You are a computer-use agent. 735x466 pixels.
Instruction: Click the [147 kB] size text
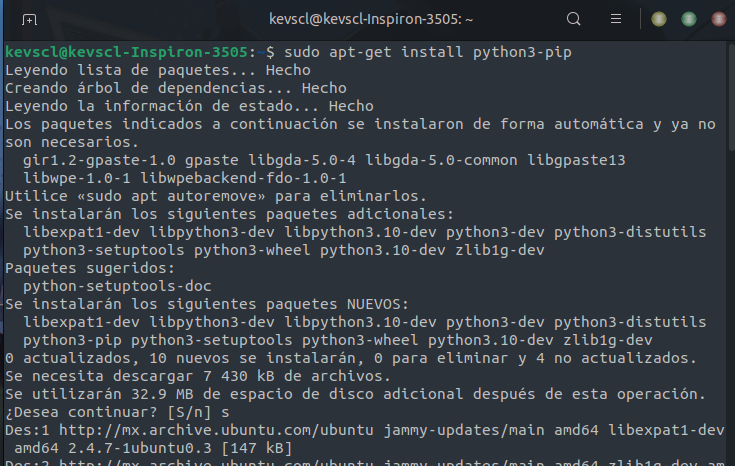click(256, 448)
